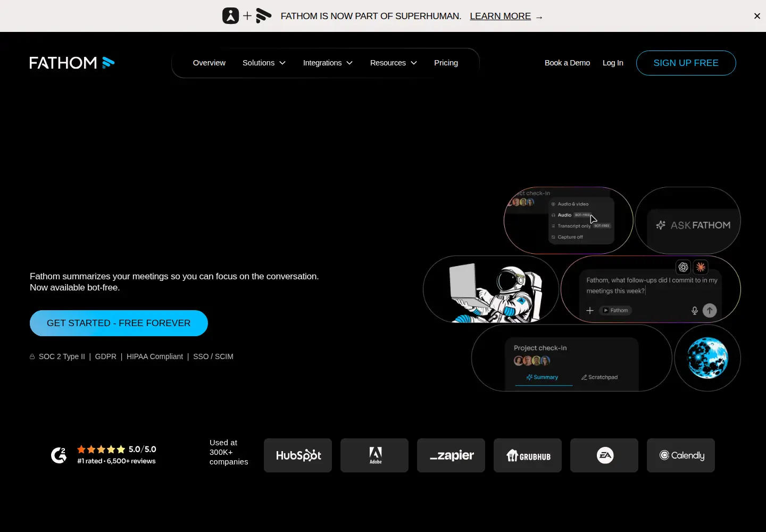Go to the Pricing page

(446, 63)
